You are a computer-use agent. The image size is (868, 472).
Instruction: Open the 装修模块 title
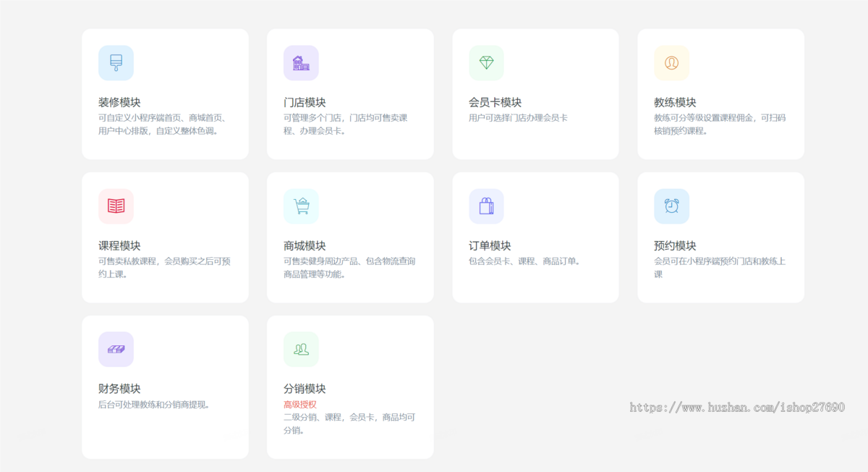119,103
